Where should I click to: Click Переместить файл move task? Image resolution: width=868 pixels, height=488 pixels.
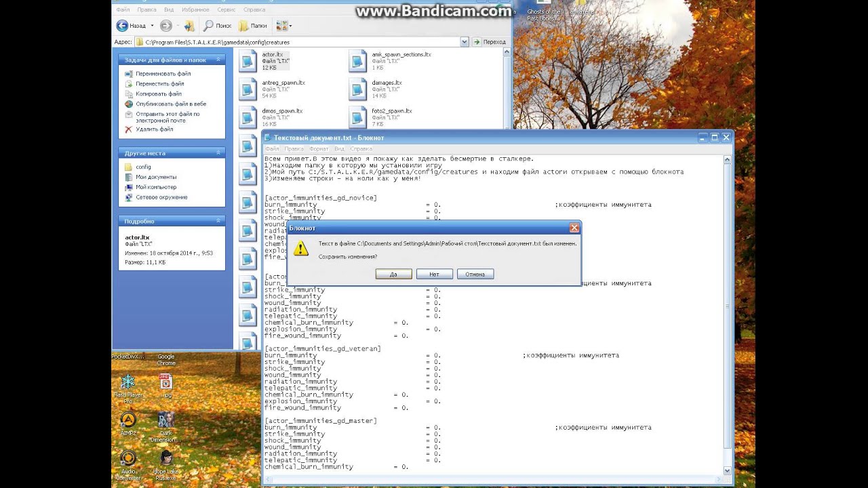(x=161, y=83)
